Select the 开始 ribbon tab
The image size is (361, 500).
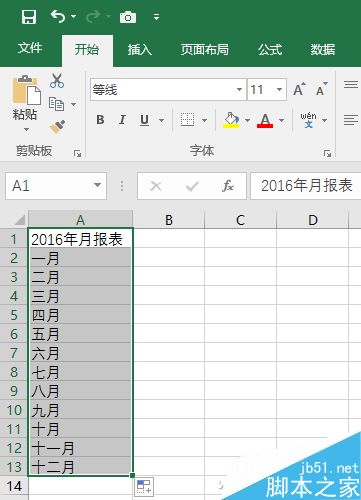[x=87, y=49]
